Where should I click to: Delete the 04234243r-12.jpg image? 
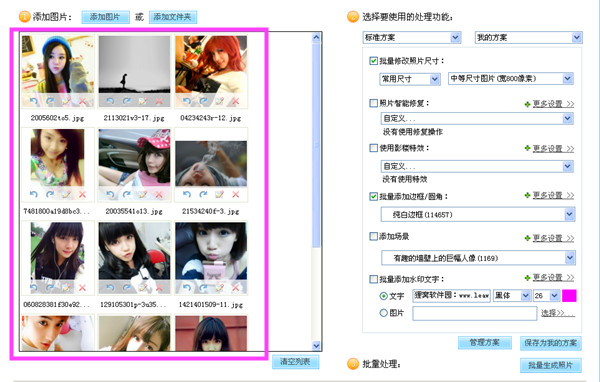click(x=235, y=101)
